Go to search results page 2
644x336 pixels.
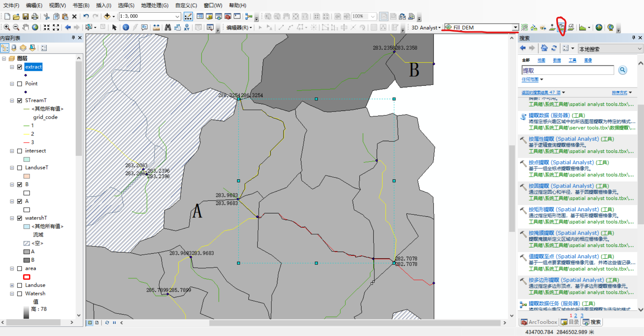click(x=576, y=316)
